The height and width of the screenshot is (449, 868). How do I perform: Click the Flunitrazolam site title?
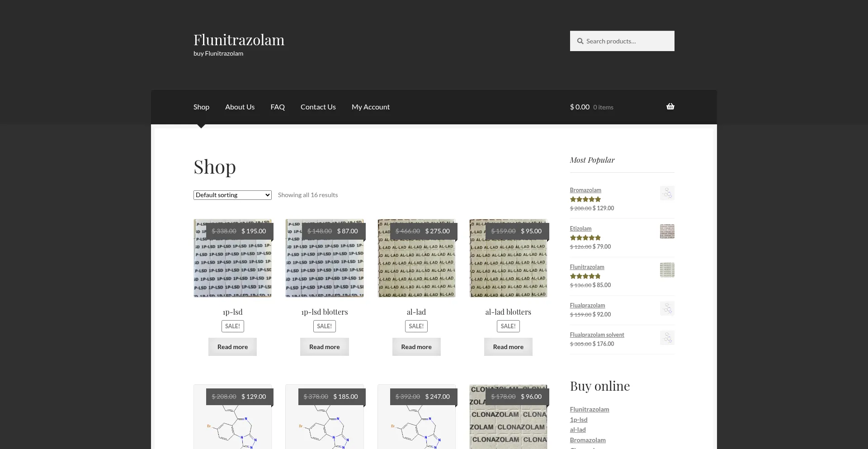click(x=239, y=40)
